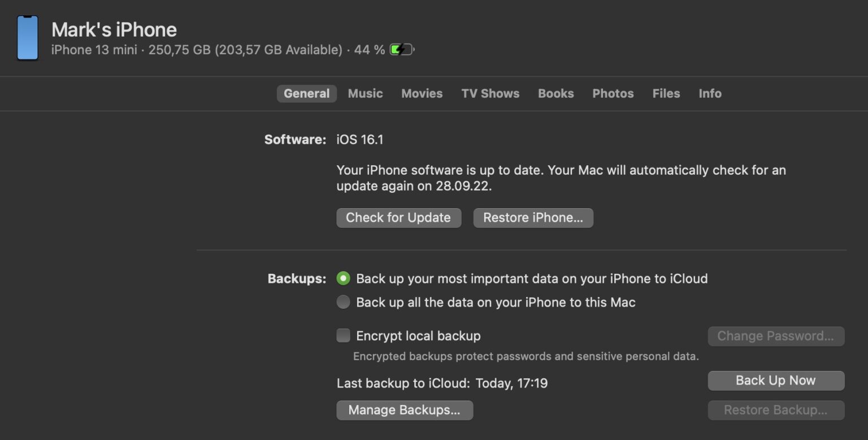Screen dimensions: 868x440
Task: Click the battery level indicator icon
Action: point(401,49)
